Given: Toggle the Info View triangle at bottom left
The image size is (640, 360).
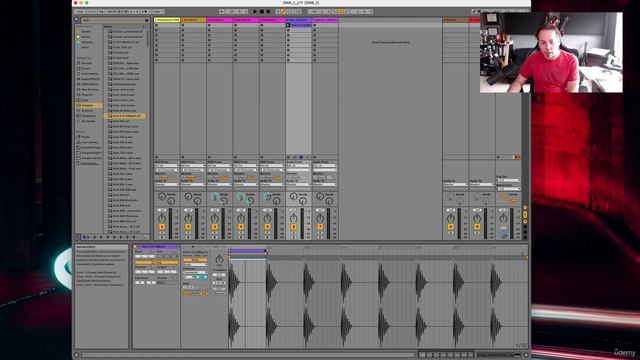Looking at the screenshot, I should 76,355.
